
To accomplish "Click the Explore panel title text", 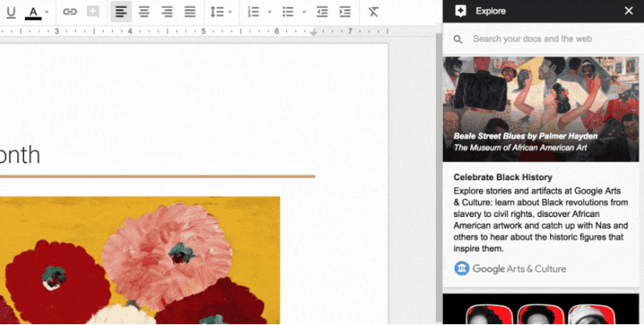I will [x=491, y=11].
